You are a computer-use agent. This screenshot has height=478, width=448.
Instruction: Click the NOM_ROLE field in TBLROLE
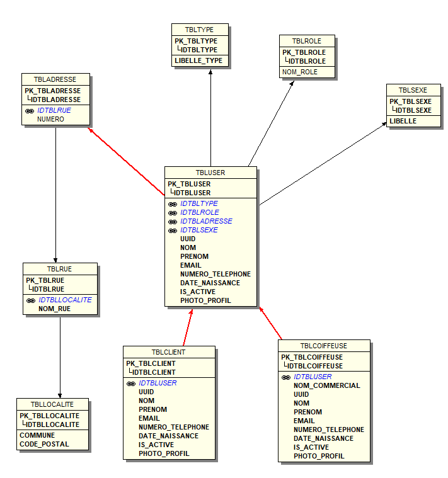299,72
